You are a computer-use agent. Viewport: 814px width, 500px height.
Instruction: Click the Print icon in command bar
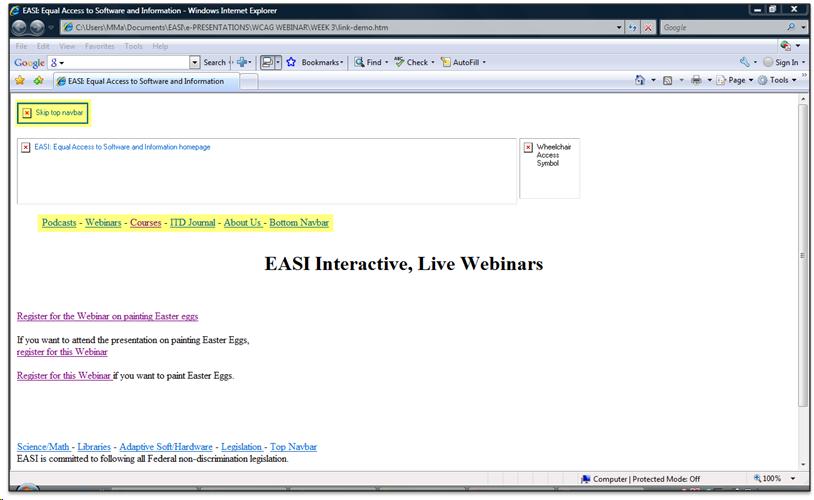pyautogui.click(x=696, y=80)
